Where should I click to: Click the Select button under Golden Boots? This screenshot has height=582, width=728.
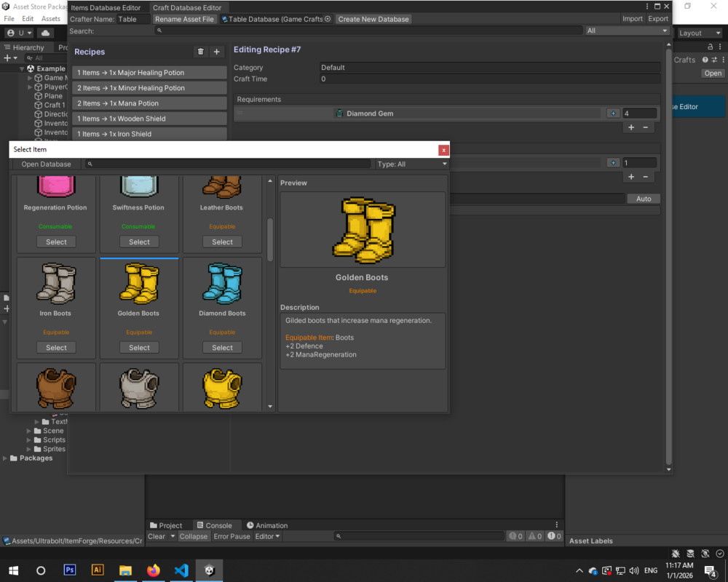point(138,348)
